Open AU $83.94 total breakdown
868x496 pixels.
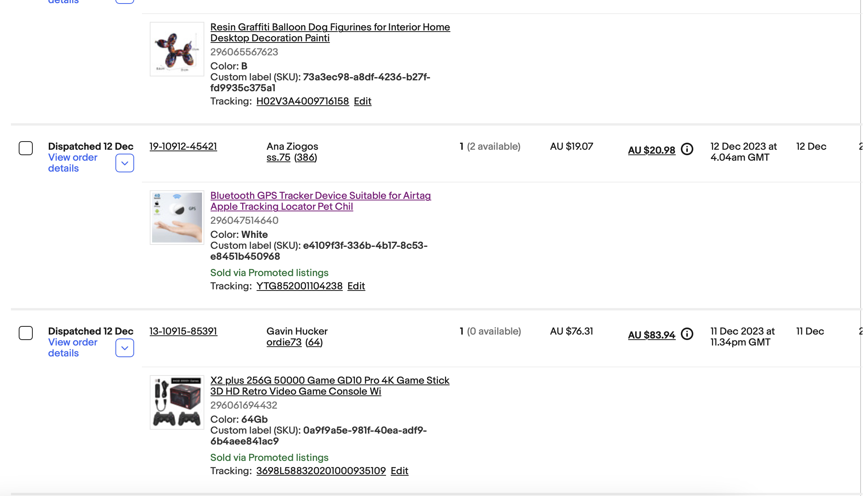tap(652, 335)
